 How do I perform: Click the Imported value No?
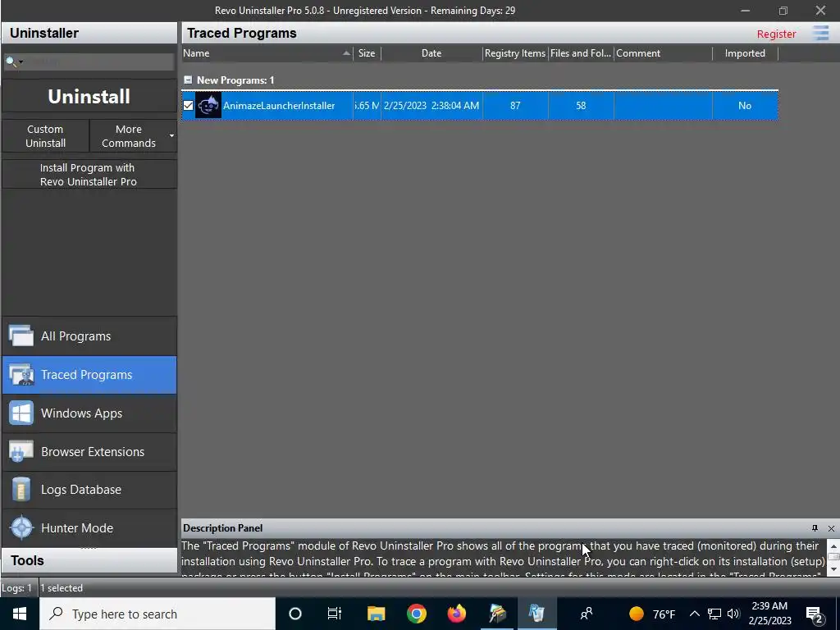pyautogui.click(x=745, y=106)
